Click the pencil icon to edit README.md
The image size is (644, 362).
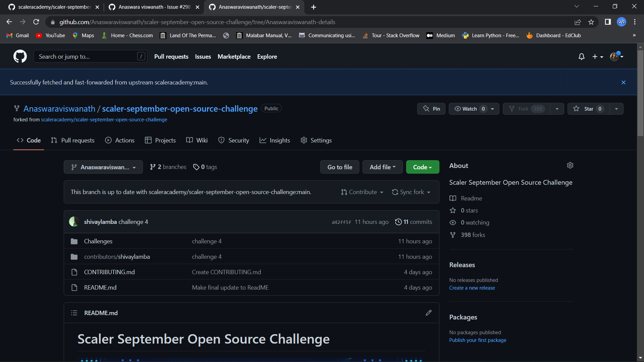coord(428,313)
